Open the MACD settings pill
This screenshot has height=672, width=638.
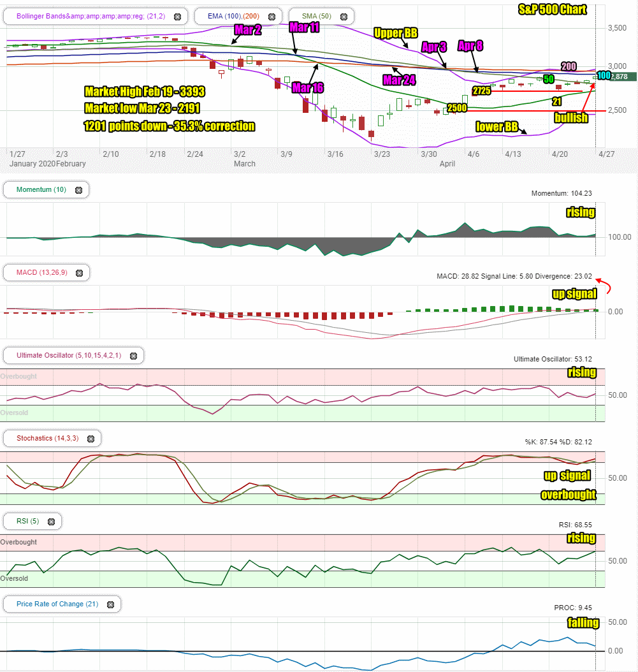[x=41, y=272]
